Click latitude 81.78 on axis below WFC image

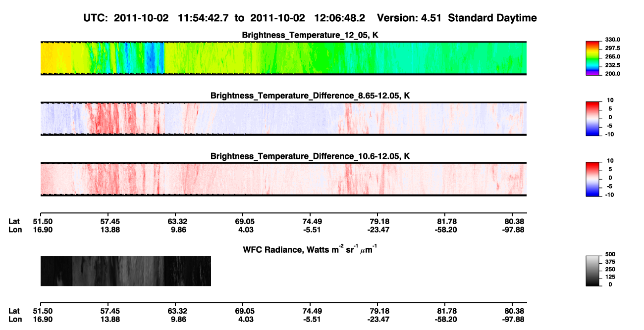pyautogui.click(x=446, y=311)
